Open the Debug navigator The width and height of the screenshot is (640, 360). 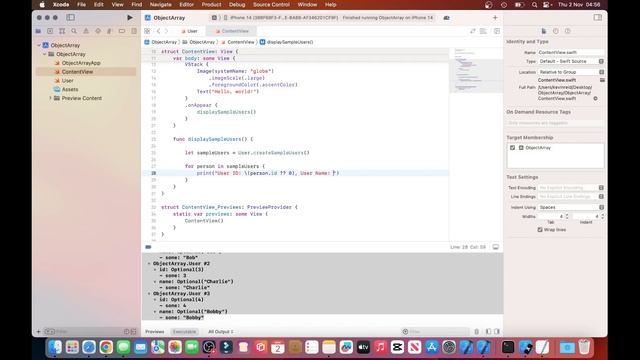click(110, 31)
